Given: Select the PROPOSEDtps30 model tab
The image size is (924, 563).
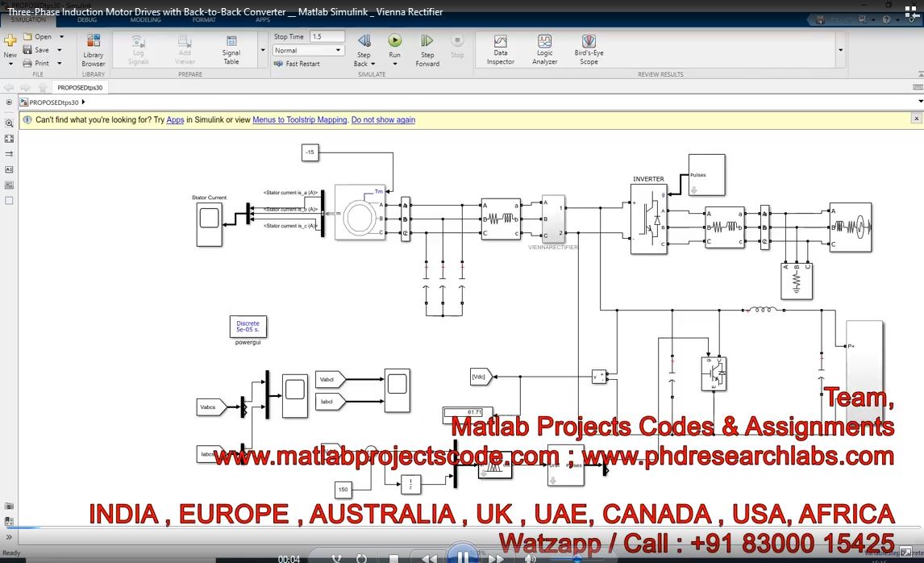Looking at the screenshot, I should (80, 87).
